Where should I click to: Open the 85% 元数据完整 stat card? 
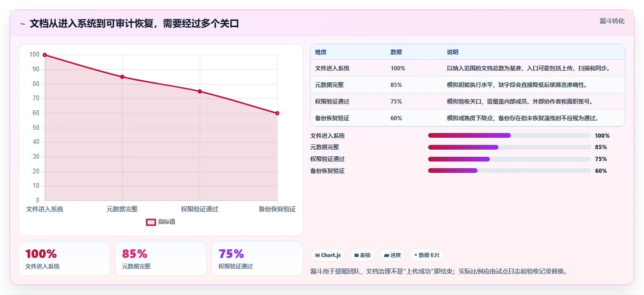point(161,258)
